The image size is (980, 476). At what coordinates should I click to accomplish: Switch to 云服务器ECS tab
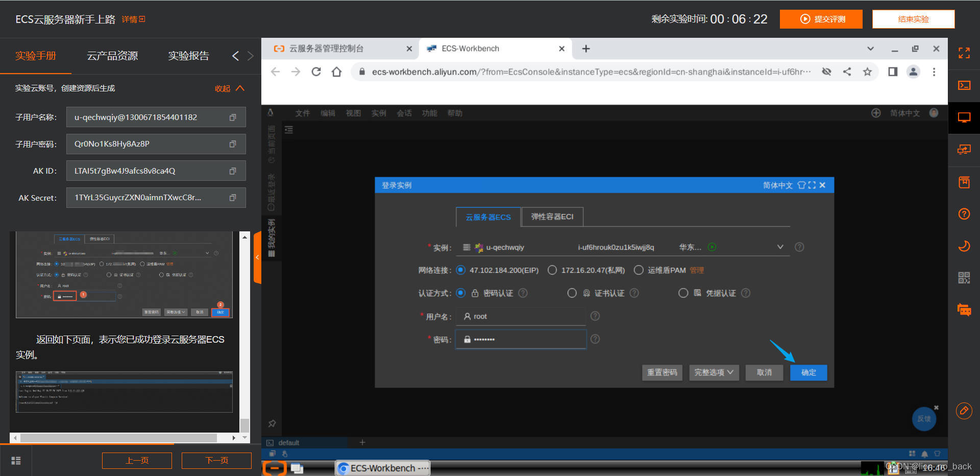[488, 217]
